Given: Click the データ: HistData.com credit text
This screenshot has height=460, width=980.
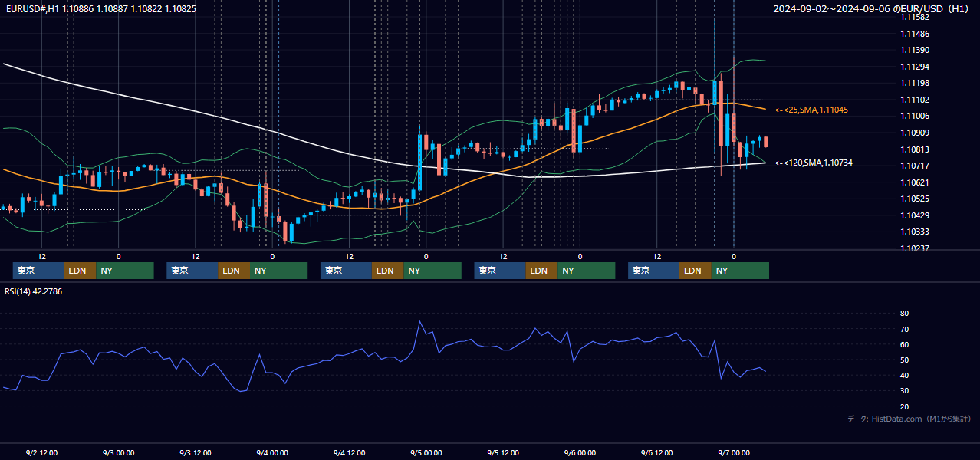Looking at the screenshot, I should 909,419.
